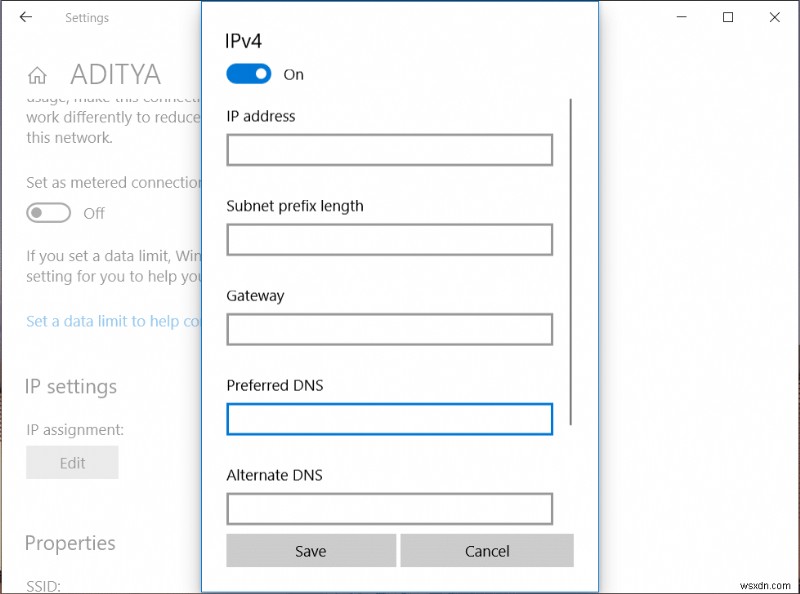Open Set a data limit link

(100, 321)
